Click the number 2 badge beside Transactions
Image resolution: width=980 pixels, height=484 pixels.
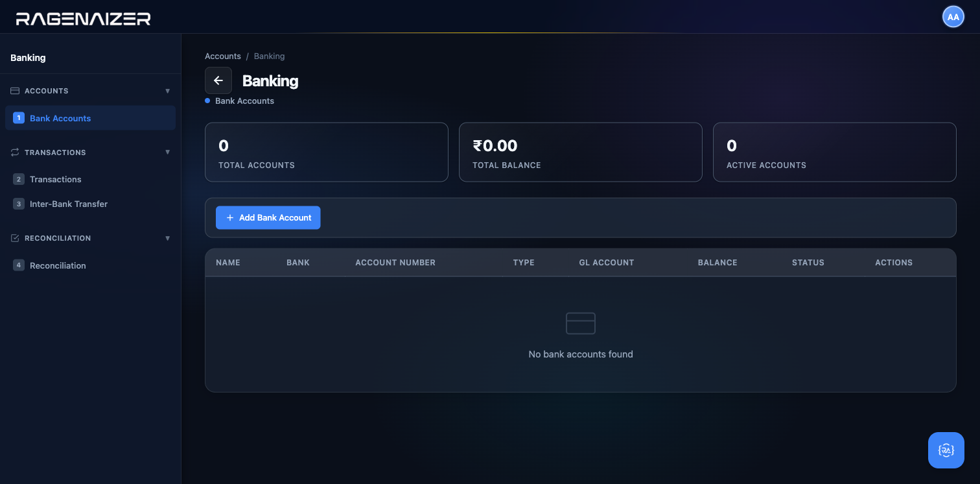(19, 179)
